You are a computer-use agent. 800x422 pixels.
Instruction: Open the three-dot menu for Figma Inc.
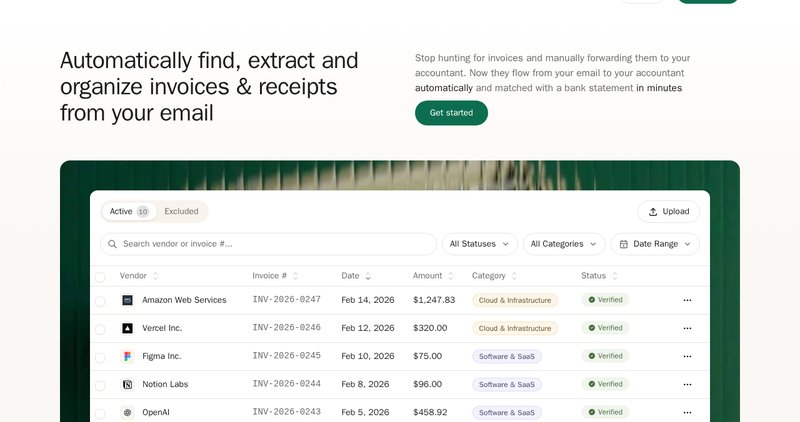tap(687, 356)
